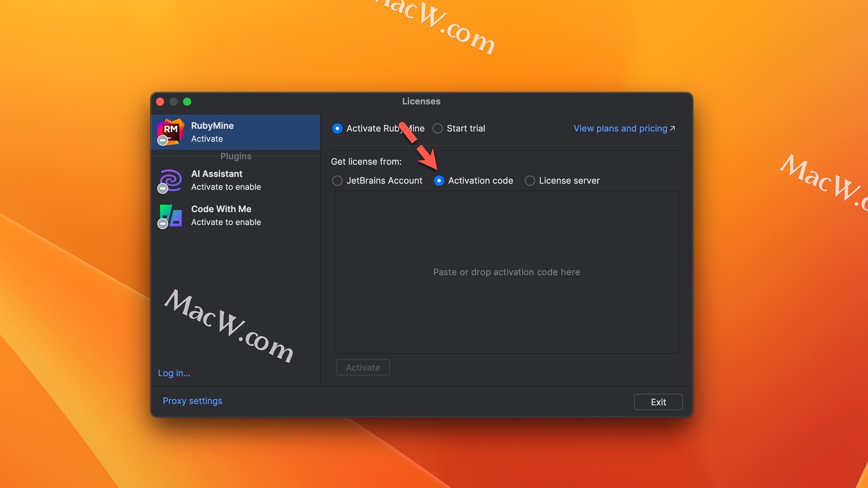The width and height of the screenshot is (868, 488).
Task: Click the RubyMine RM logo icon
Action: pyautogui.click(x=170, y=131)
